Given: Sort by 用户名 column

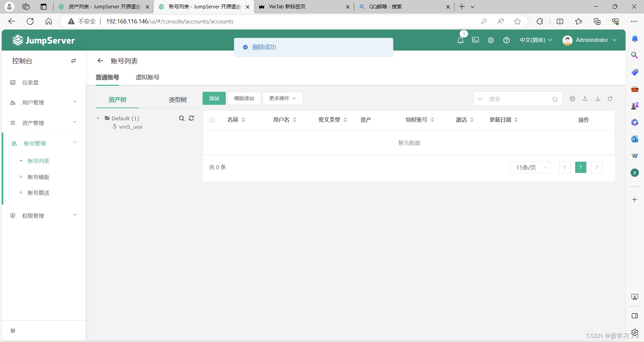Looking at the screenshot, I should coord(294,120).
